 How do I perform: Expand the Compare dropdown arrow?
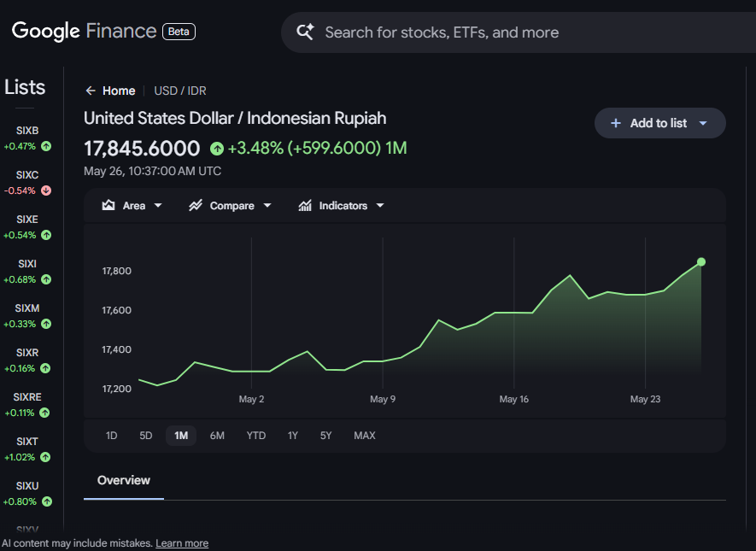pyautogui.click(x=267, y=205)
